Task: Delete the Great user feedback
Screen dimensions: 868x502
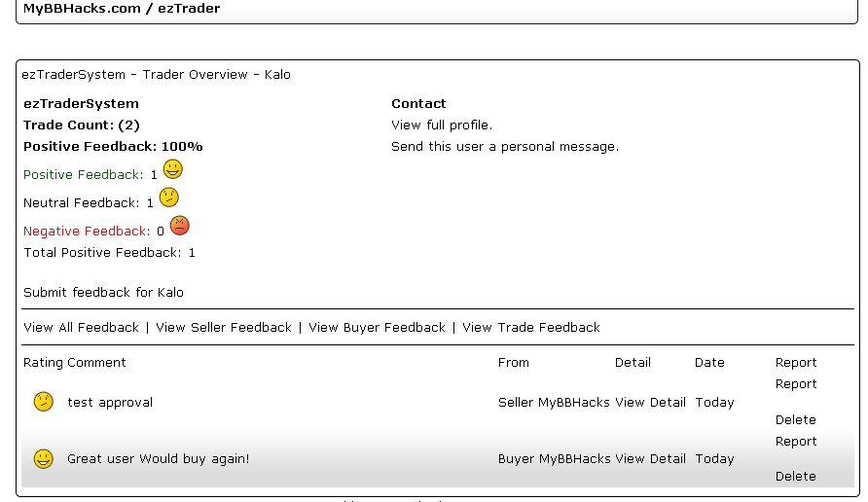Action: click(796, 477)
